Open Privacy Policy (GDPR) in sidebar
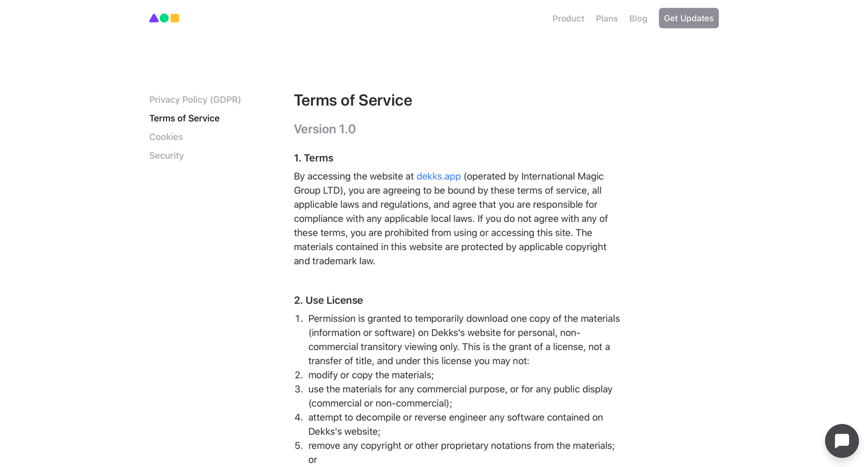The width and height of the screenshot is (868, 467). tap(195, 100)
